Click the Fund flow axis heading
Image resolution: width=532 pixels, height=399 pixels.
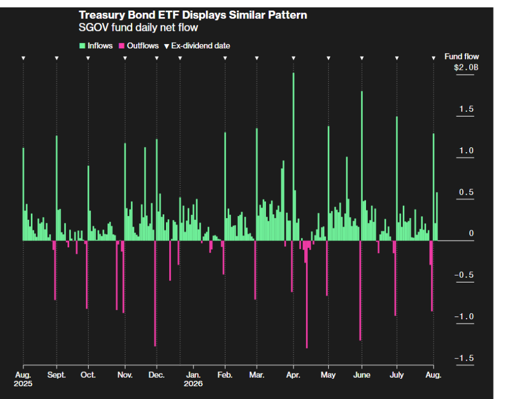click(462, 57)
